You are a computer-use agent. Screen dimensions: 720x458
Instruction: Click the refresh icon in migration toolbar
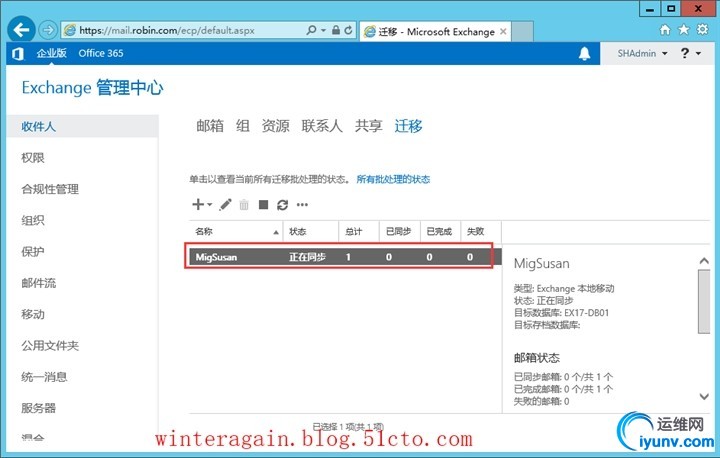pyautogui.click(x=282, y=205)
